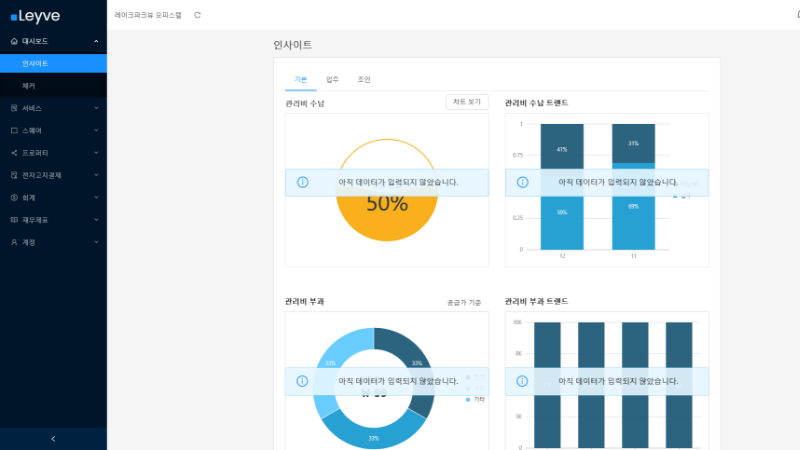Screen dimensions: 800x450
Task: Click the info icon in 관리비 부과 트렌드 notice
Action: (x=522, y=381)
